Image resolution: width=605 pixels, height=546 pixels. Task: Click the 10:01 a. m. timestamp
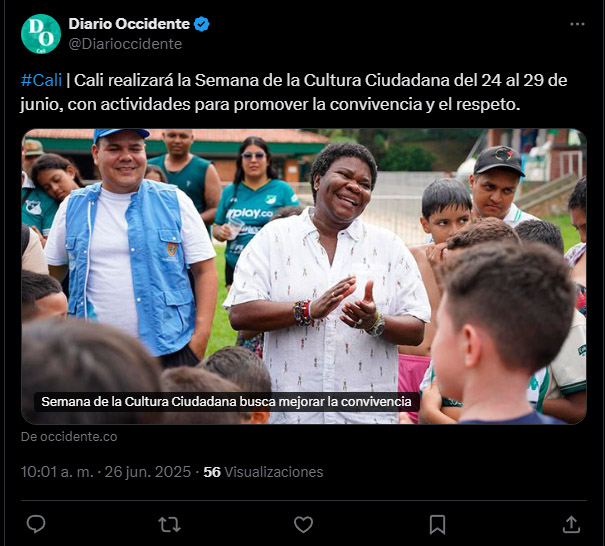[57, 472]
